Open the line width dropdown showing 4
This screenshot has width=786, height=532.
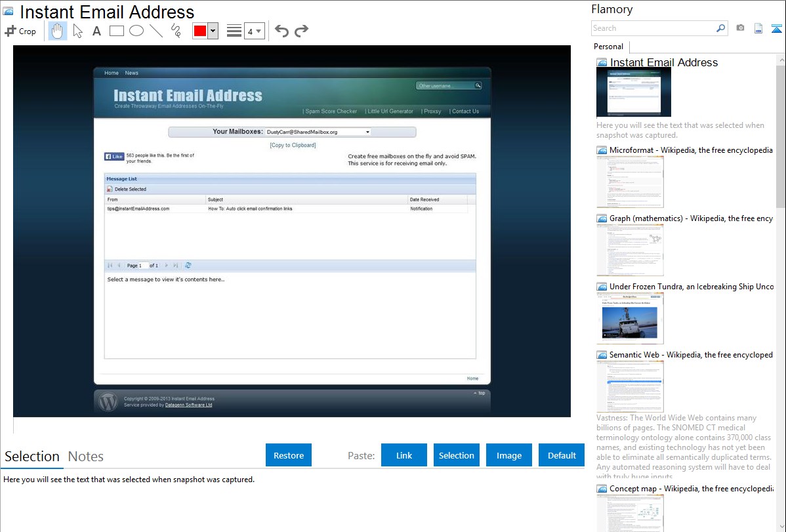[x=254, y=31]
